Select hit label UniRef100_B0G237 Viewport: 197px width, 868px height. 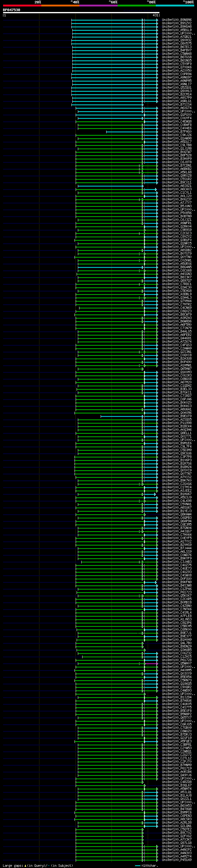point(177,200)
